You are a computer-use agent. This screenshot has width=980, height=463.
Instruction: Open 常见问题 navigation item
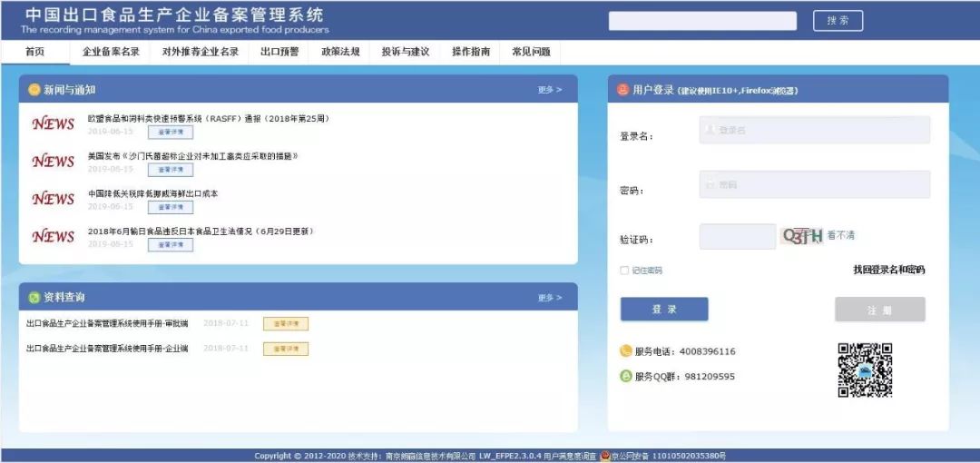pyautogui.click(x=531, y=52)
